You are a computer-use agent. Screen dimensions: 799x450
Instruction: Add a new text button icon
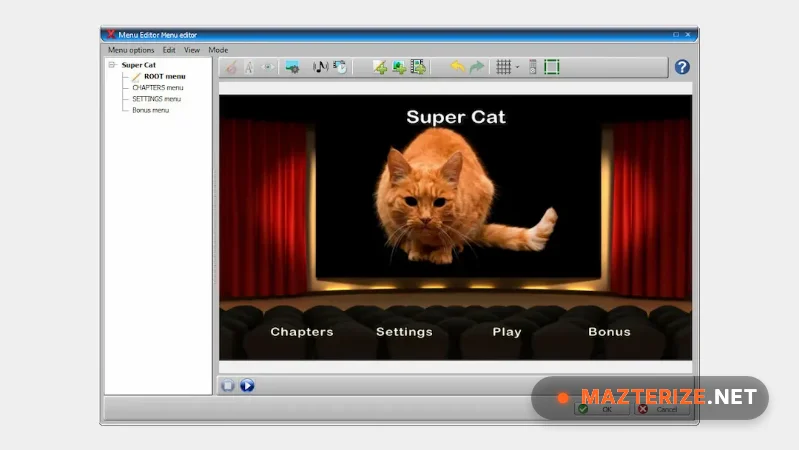pos(380,67)
